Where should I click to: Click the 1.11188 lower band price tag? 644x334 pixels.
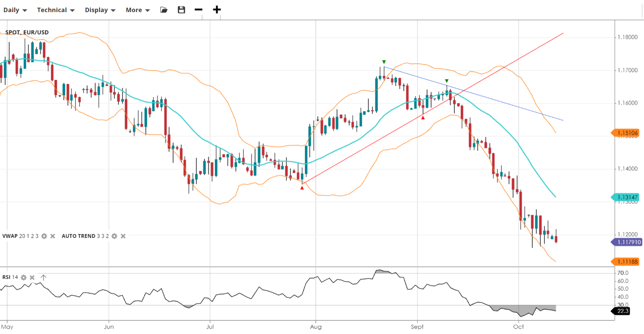click(625, 261)
